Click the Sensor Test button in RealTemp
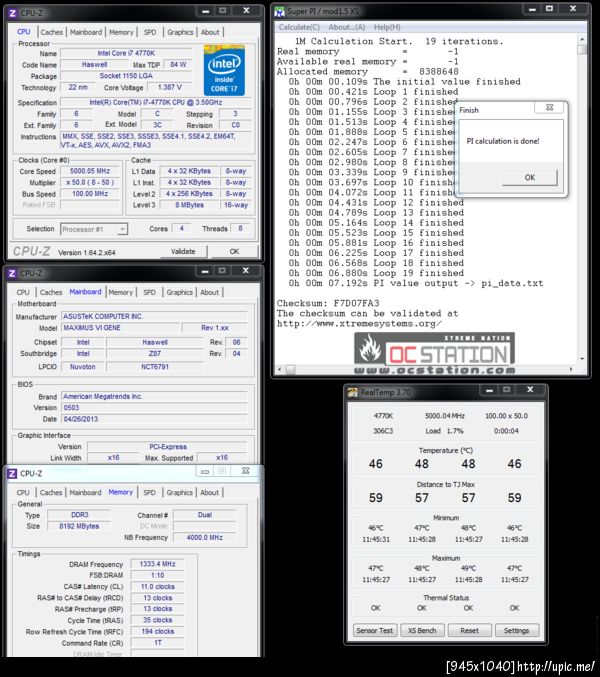This screenshot has height=677, width=600. point(375,630)
